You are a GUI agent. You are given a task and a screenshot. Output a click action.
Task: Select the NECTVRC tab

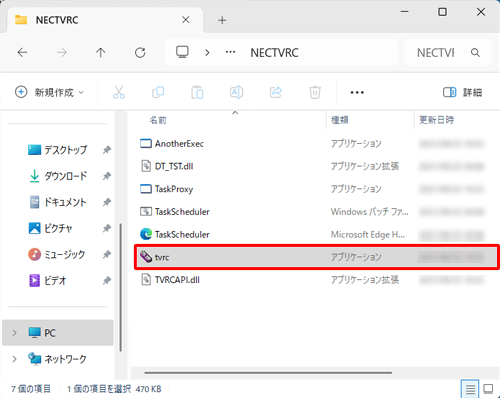tap(104, 20)
